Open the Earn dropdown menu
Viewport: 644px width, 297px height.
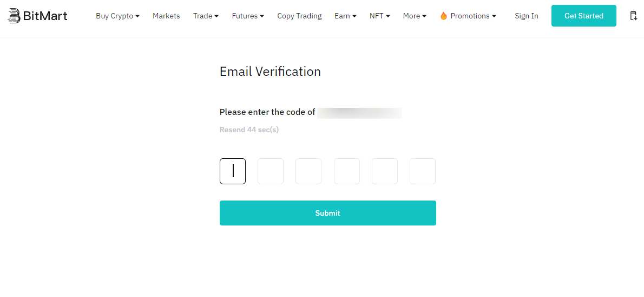tap(345, 16)
